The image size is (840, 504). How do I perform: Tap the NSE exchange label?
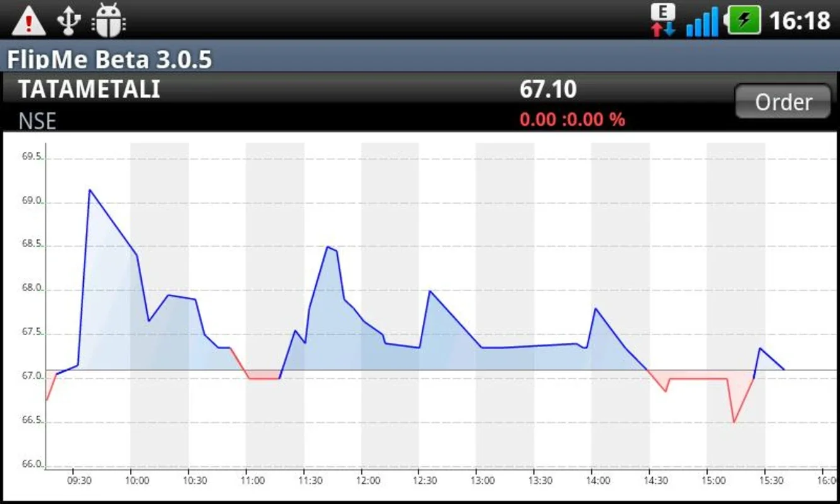[37, 121]
